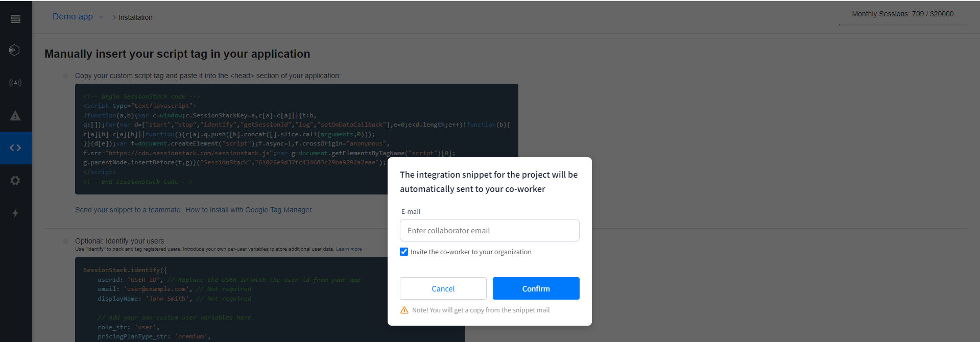Select the code brackets installation icon
Image resolution: width=980 pixels, height=342 pixels.
tap(15, 148)
